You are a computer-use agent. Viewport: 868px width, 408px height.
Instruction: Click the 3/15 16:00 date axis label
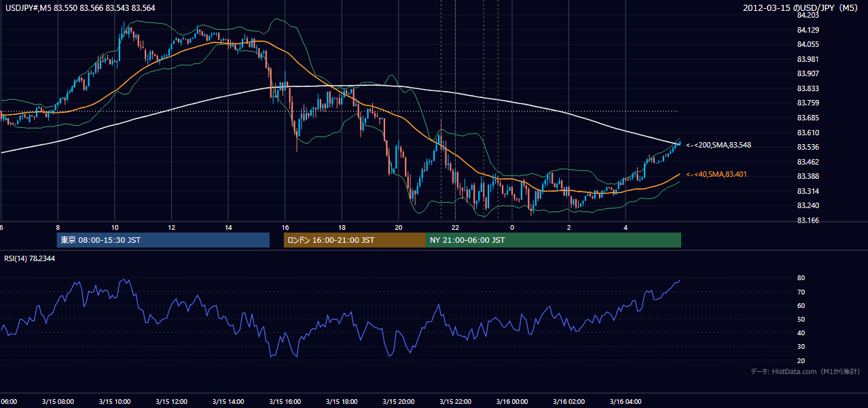point(285,402)
